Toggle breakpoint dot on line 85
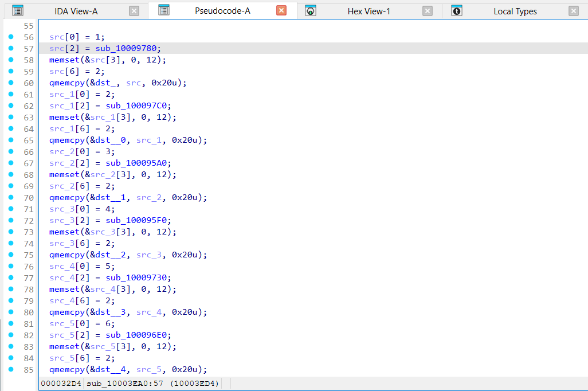The height and width of the screenshot is (391, 588). [11, 370]
